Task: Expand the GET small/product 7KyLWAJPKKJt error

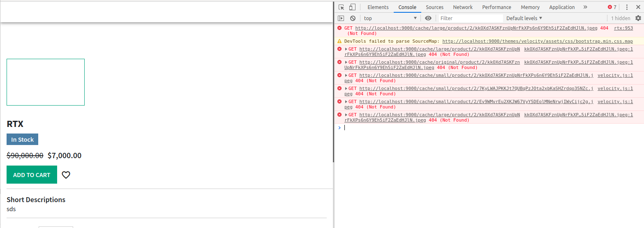Action: [346, 88]
